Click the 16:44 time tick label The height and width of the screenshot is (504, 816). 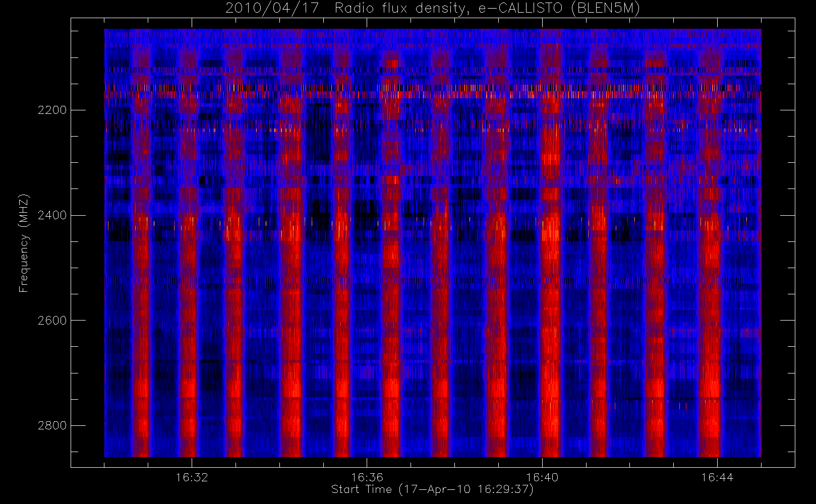click(717, 477)
